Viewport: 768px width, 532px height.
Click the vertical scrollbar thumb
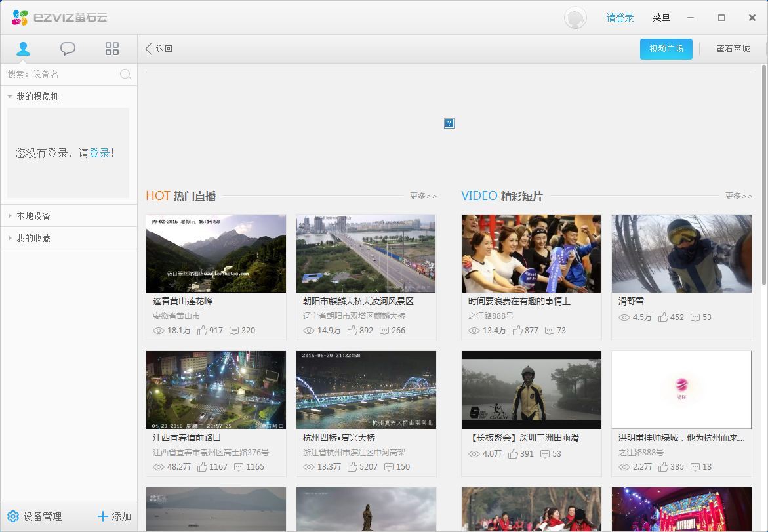(764, 174)
